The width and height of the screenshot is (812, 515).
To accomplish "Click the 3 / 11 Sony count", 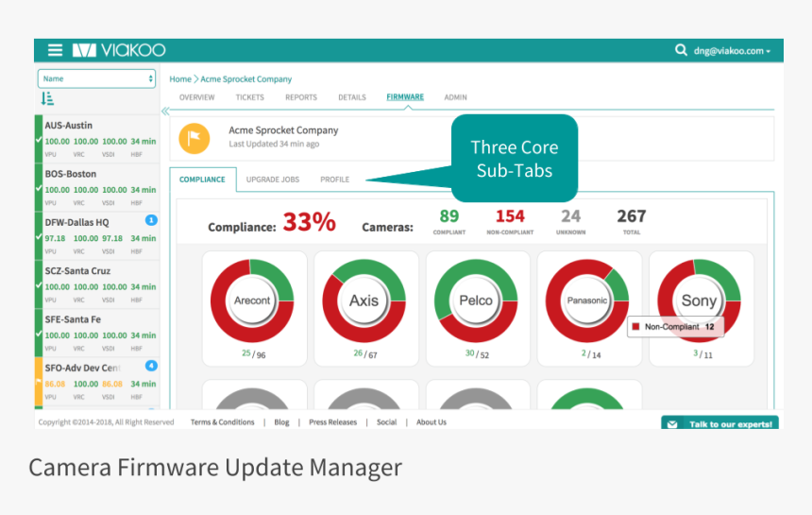I will 702,354.
